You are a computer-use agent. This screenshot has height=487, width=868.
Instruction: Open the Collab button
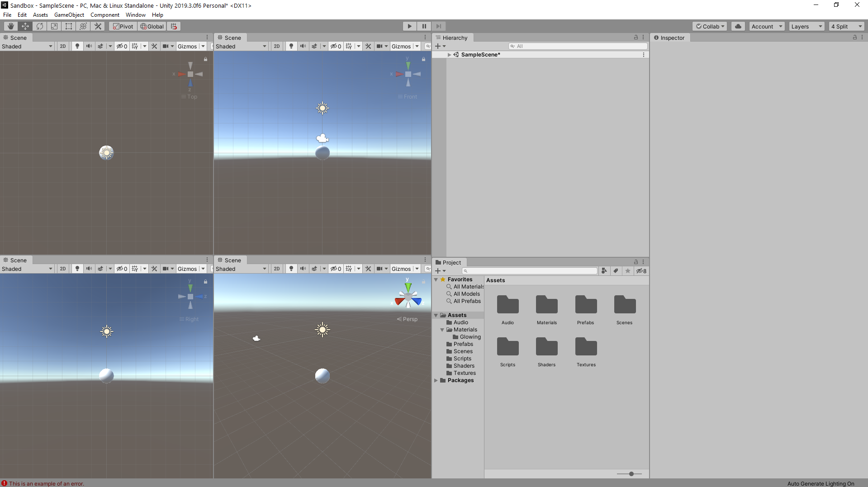[710, 26]
